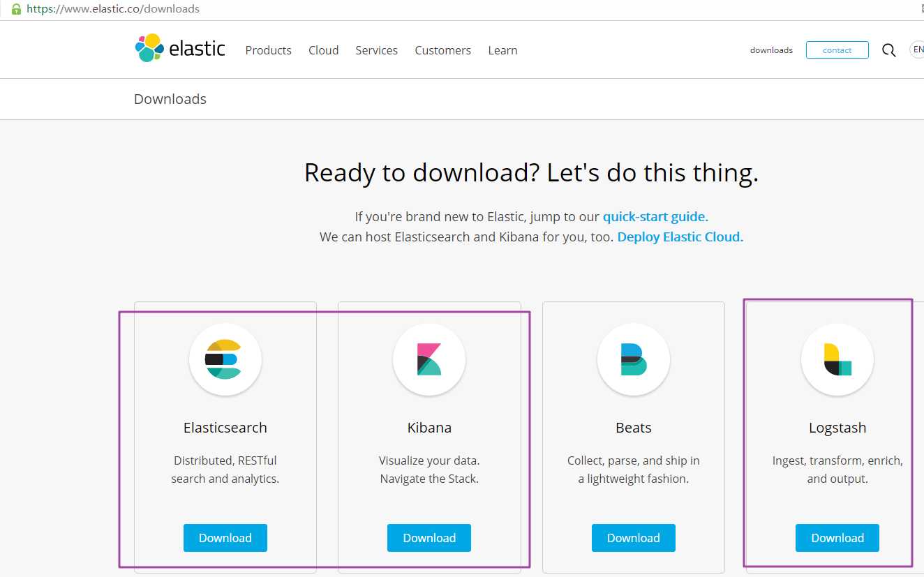The image size is (924, 577).
Task: Download Logstash
Action: (837, 538)
